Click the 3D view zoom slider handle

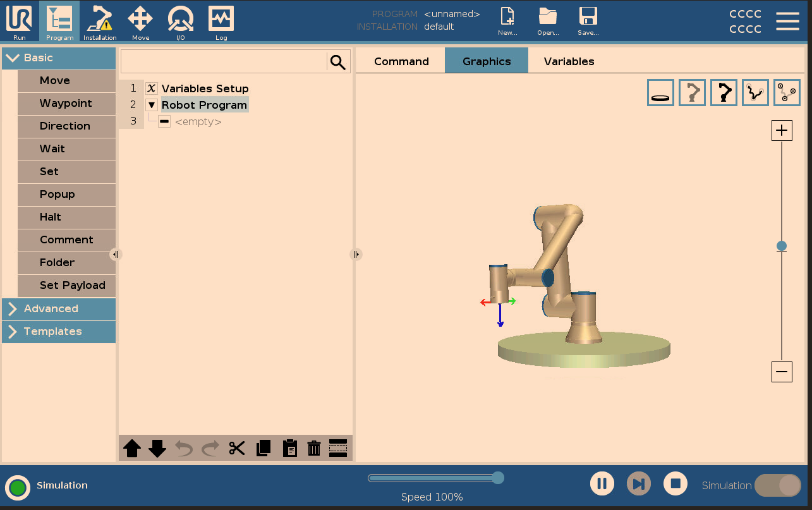(x=782, y=246)
